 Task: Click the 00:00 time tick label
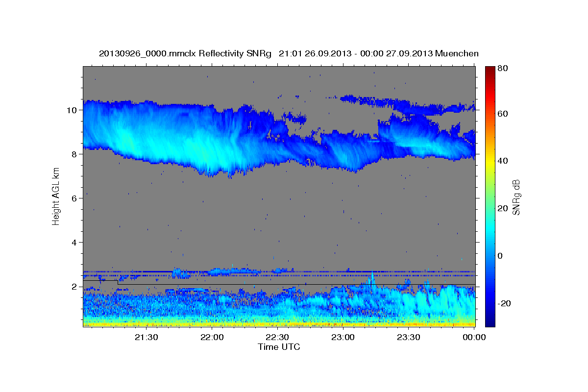[x=474, y=337]
